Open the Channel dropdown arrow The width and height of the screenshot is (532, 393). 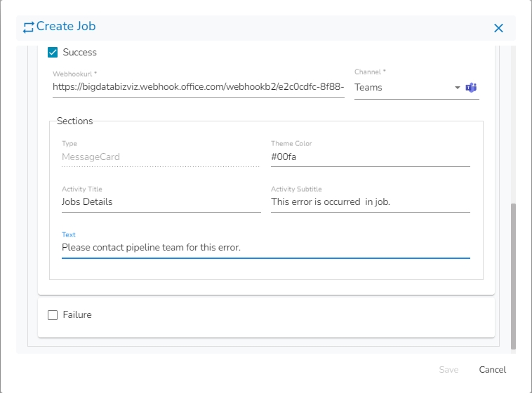coord(458,88)
